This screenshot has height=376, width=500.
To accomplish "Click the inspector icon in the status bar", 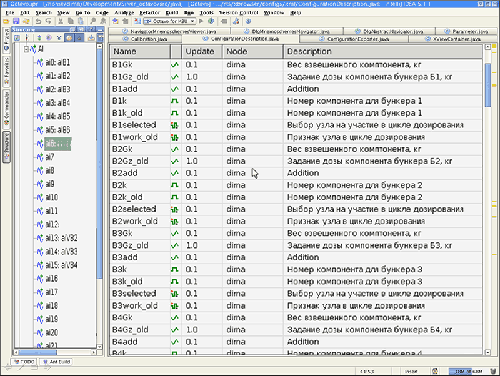I will tap(435, 371).
